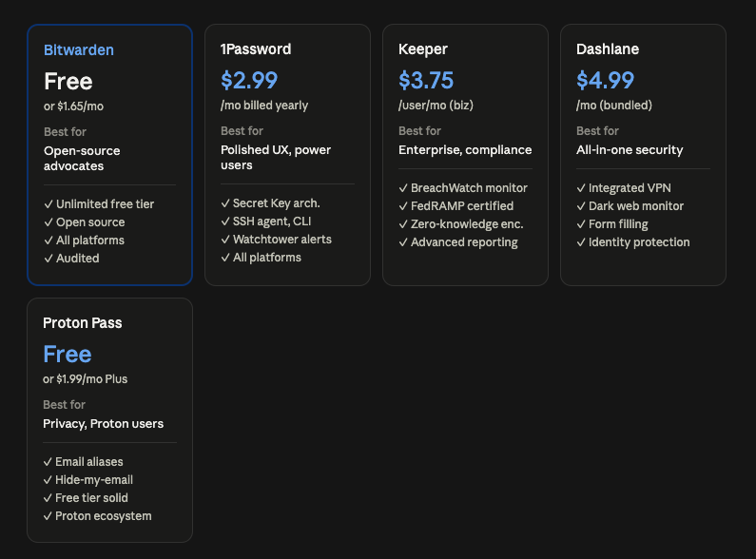Select the $2.99 price on 1Password
The height and width of the screenshot is (559, 756).
coord(249,80)
